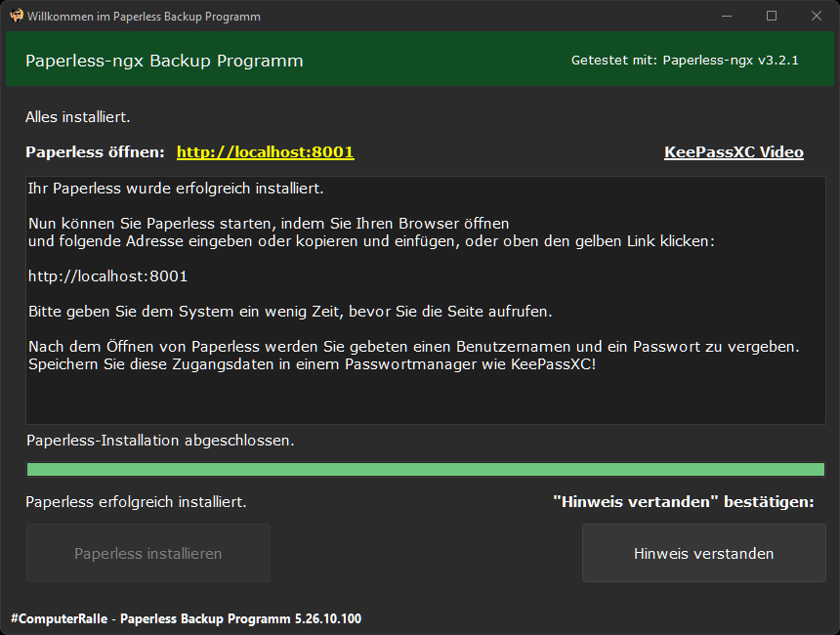
Task: Click 'Paperless-Installation abgeschlossen.' status line
Action: [x=160, y=441]
